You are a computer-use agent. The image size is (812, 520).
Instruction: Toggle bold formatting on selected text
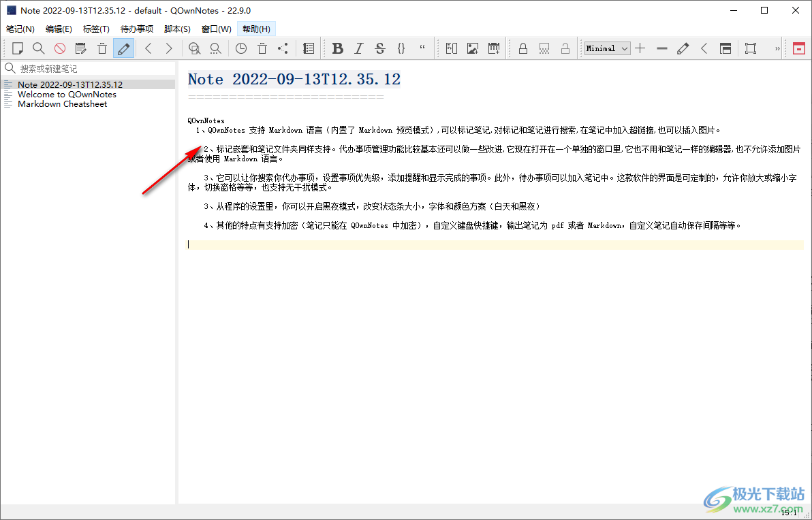click(x=338, y=48)
